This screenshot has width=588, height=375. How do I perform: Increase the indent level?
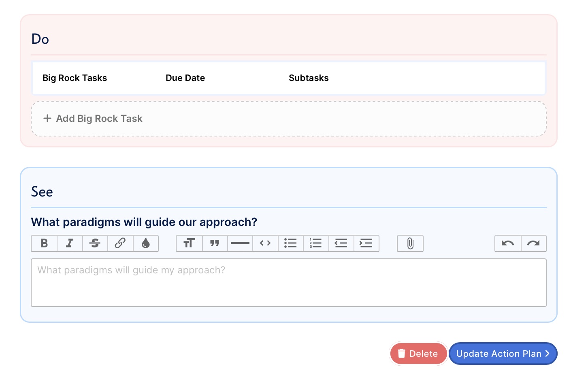[366, 243]
